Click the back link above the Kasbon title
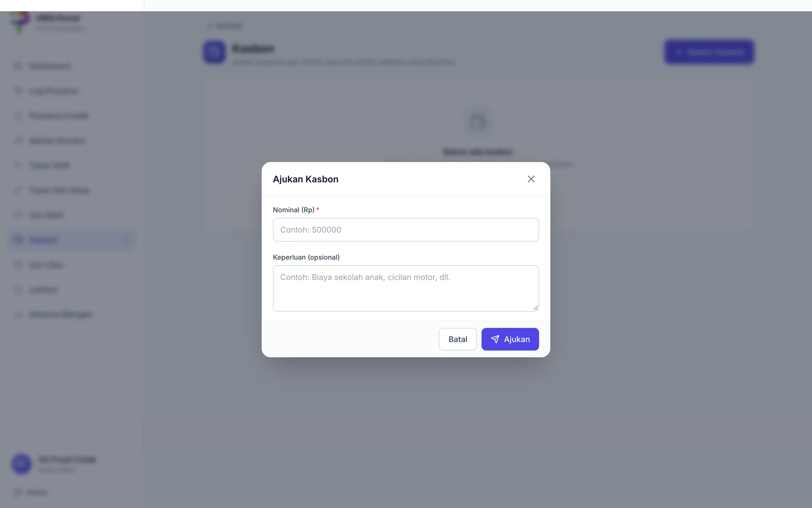 (225, 26)
